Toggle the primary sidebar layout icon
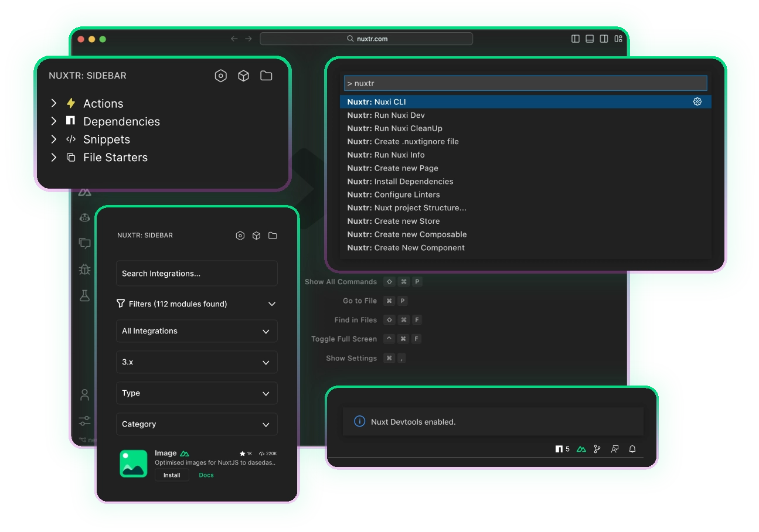 pos(576,39)
